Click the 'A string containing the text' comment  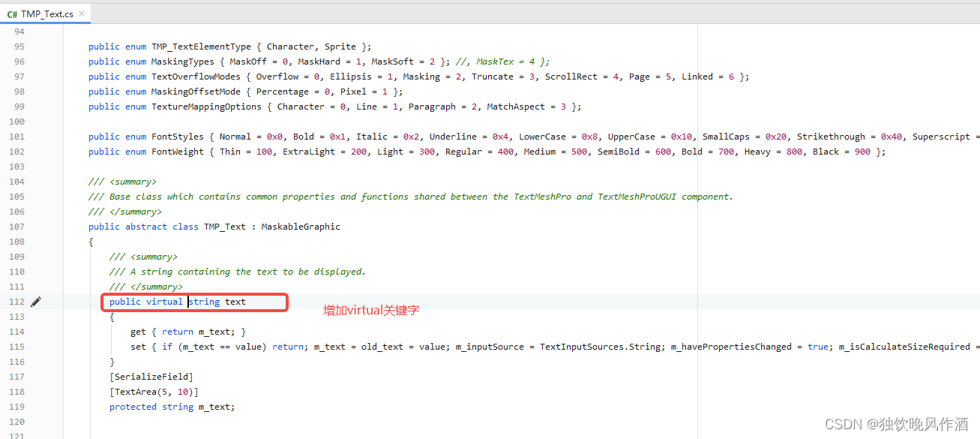(x=237, y=272)
